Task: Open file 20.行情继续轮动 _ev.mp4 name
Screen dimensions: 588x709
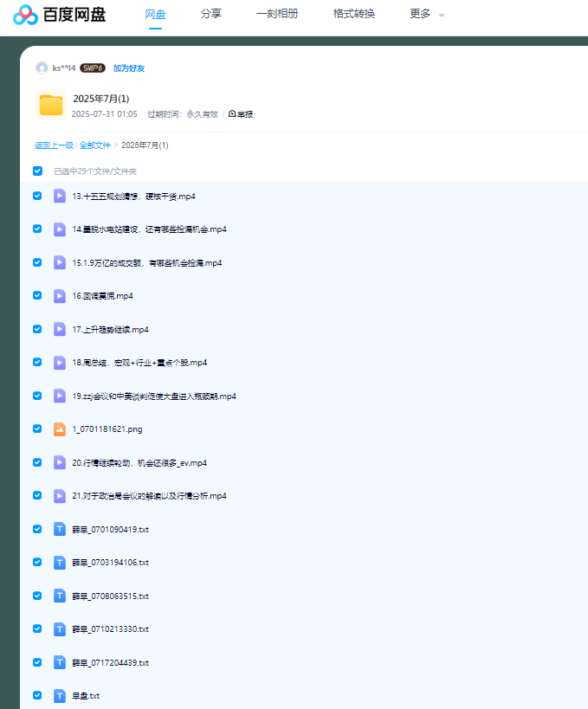Action: pos(139,462)
